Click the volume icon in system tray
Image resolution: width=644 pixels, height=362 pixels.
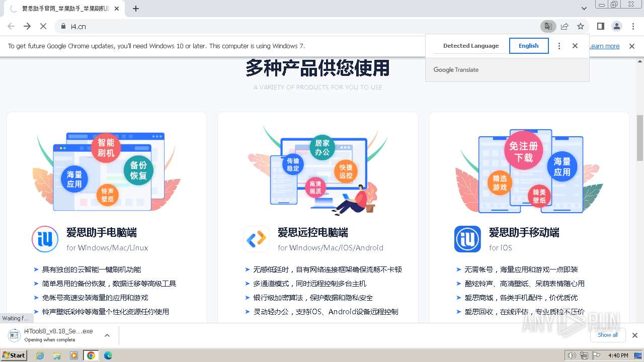(572, 355)
